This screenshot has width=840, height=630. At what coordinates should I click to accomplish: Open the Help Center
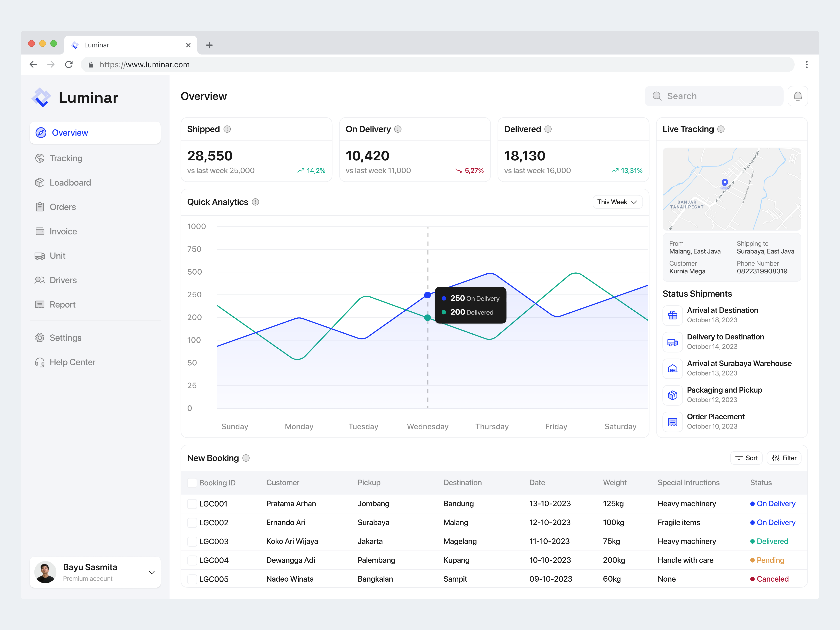click(72, 362)
